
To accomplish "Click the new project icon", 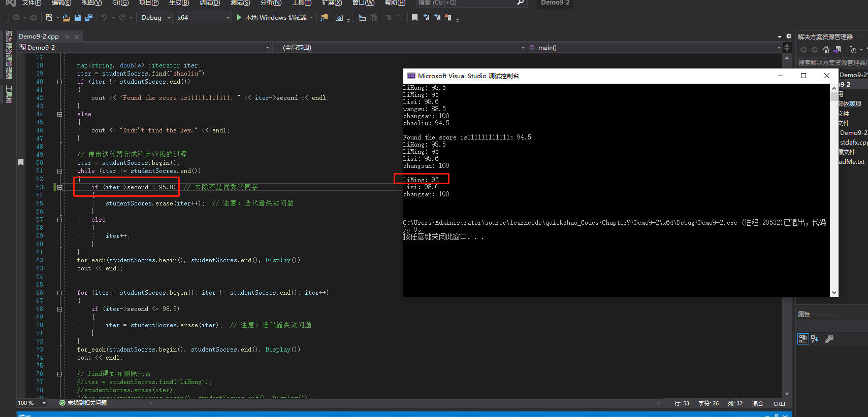I will [49, 18].
